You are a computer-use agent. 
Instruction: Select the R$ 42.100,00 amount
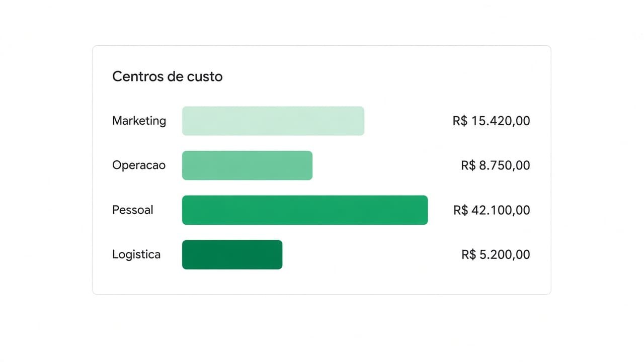492,210
